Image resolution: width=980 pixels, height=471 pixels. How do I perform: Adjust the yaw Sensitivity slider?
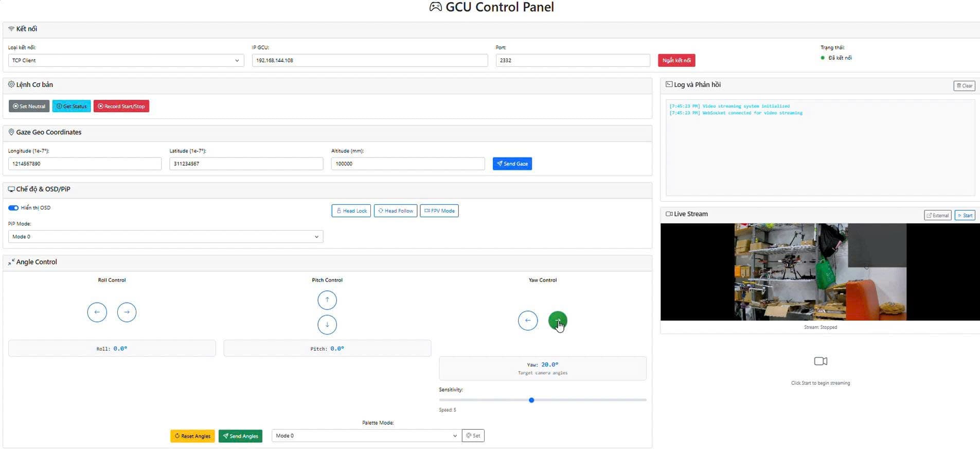click(x=531, y=400)
